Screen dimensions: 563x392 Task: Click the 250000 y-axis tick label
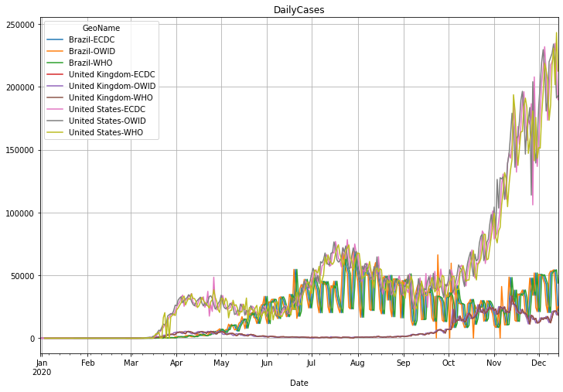click(x=20, y=25)
